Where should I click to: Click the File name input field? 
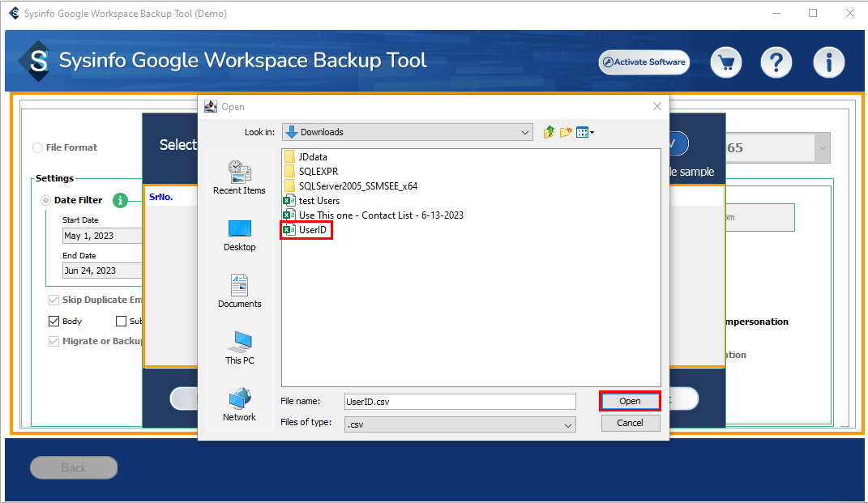pos(460,402)
